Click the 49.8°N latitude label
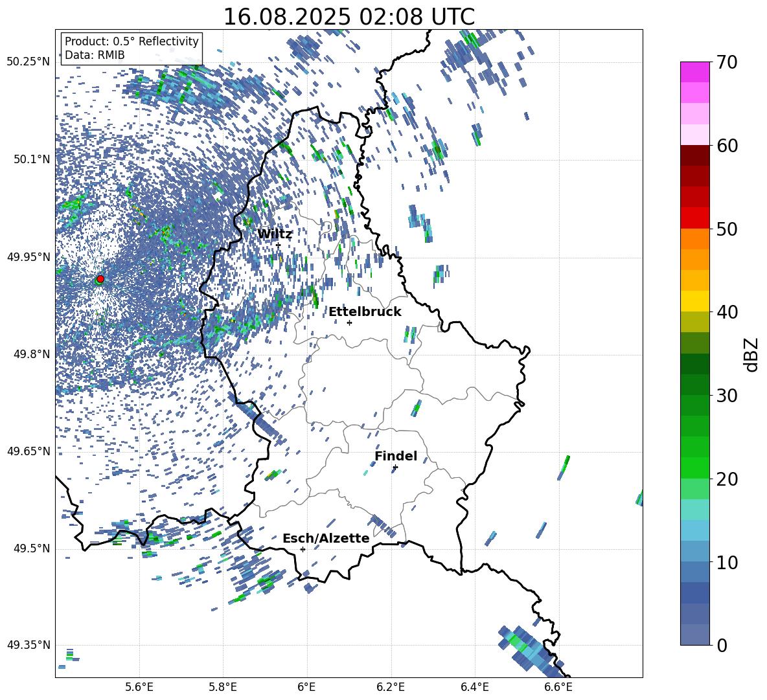767x700 pixels. [32, 354]
